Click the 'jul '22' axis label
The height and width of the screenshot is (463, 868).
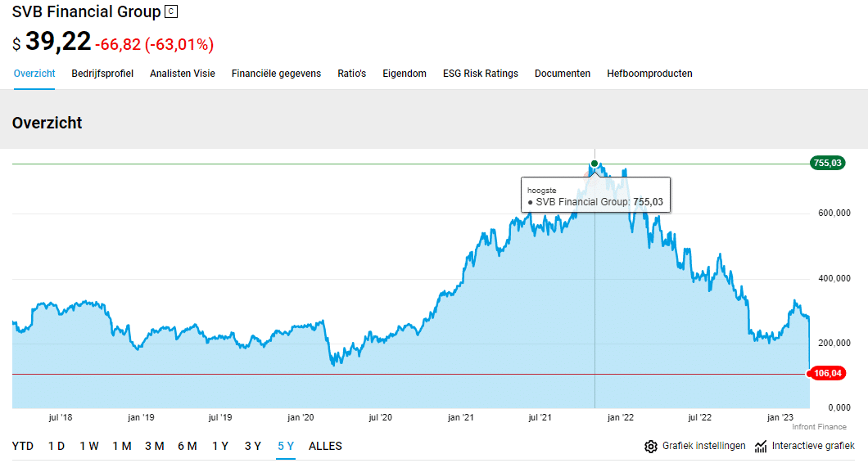pyautogui.click(x=699, y=418)
